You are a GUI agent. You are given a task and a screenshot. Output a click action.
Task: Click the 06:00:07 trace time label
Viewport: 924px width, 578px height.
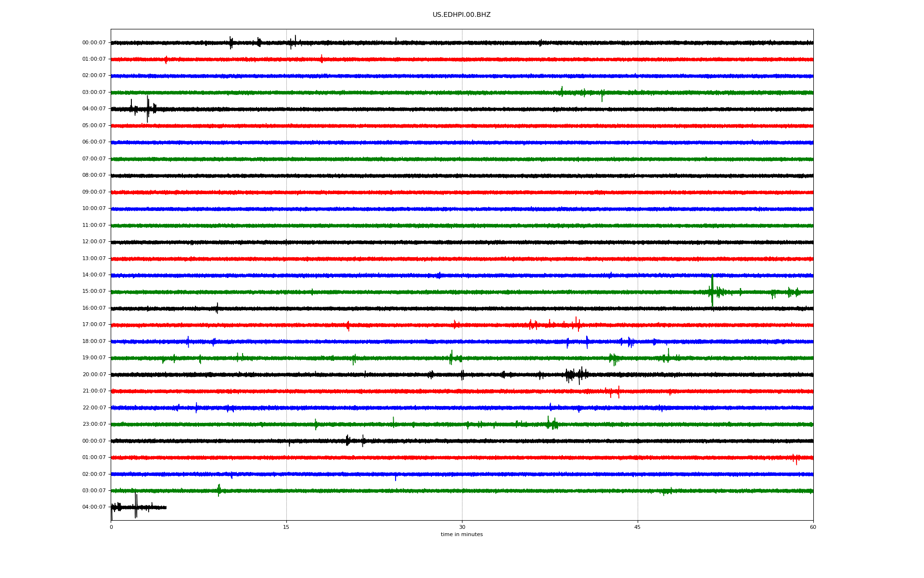94,142
